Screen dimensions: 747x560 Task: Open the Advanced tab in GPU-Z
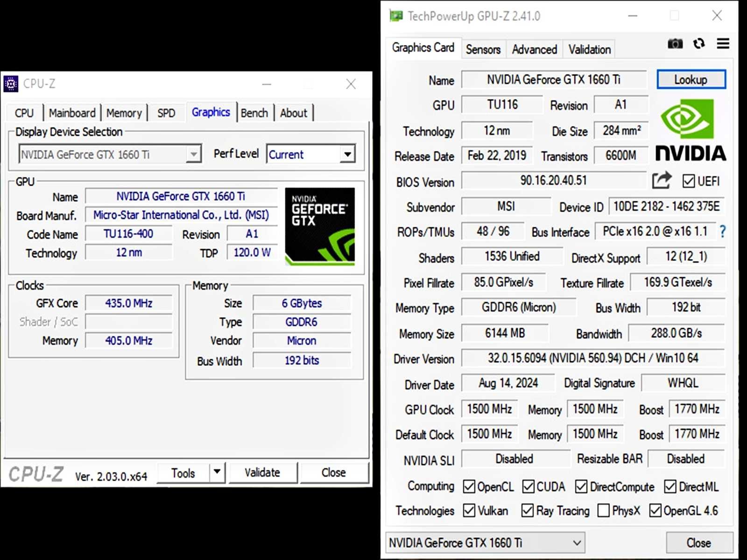click(535, 49)
